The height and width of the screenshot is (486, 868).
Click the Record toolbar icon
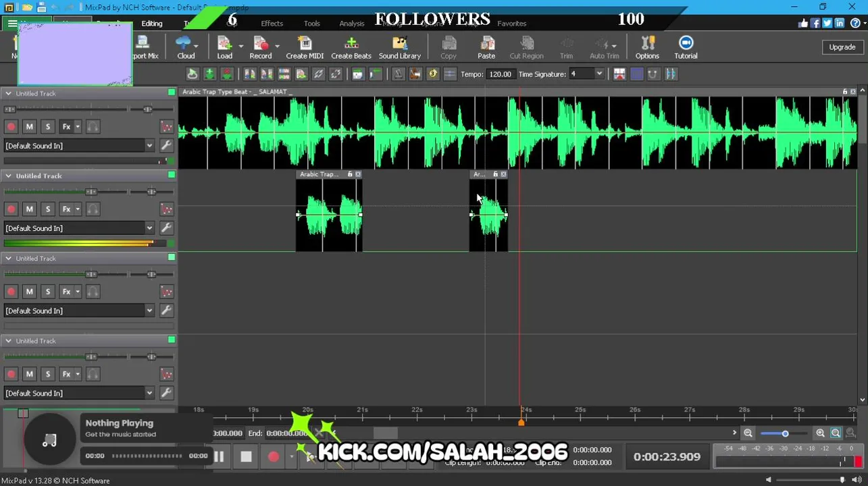[260, 47]
